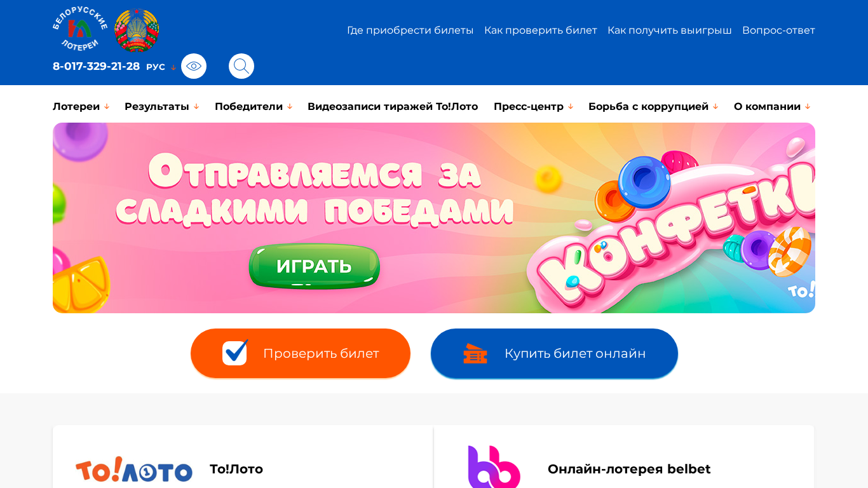Click the Belarus coat of arms emblem
The width and height of the screenshot is (868, 488).
click(x=137, y=30)
